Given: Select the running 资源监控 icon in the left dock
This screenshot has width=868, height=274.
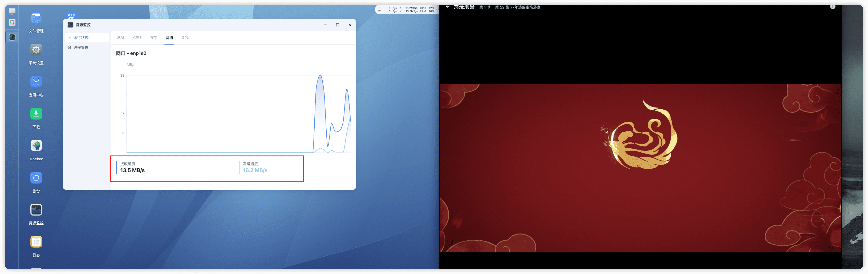Looking at the screenshot, I should (12, 37).
